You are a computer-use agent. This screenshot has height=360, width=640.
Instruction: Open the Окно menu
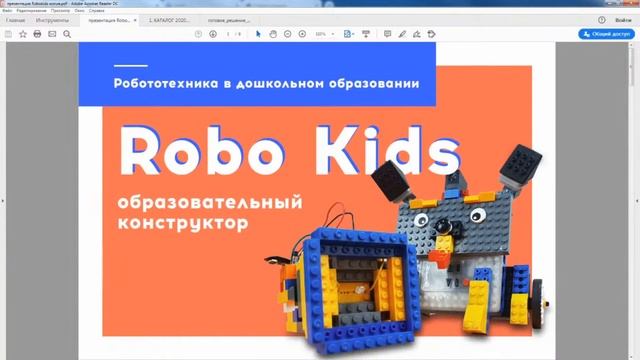click(x=80, y=11)
